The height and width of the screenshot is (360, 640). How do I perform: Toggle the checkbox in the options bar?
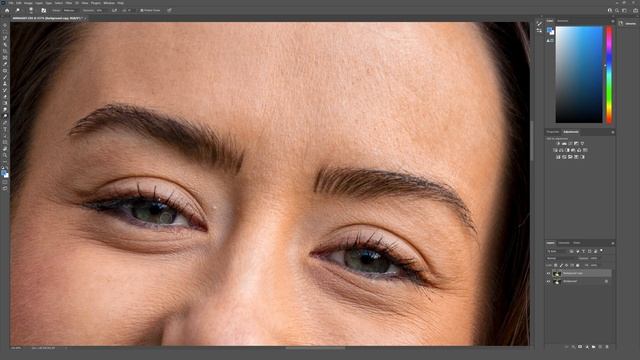142,10
